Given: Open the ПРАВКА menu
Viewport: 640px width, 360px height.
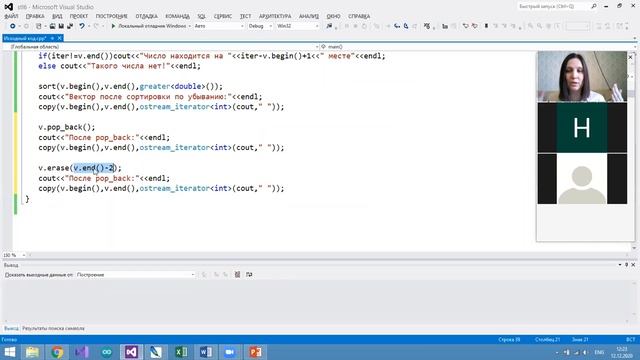Looking at the screenshot, I should (35, 16).
